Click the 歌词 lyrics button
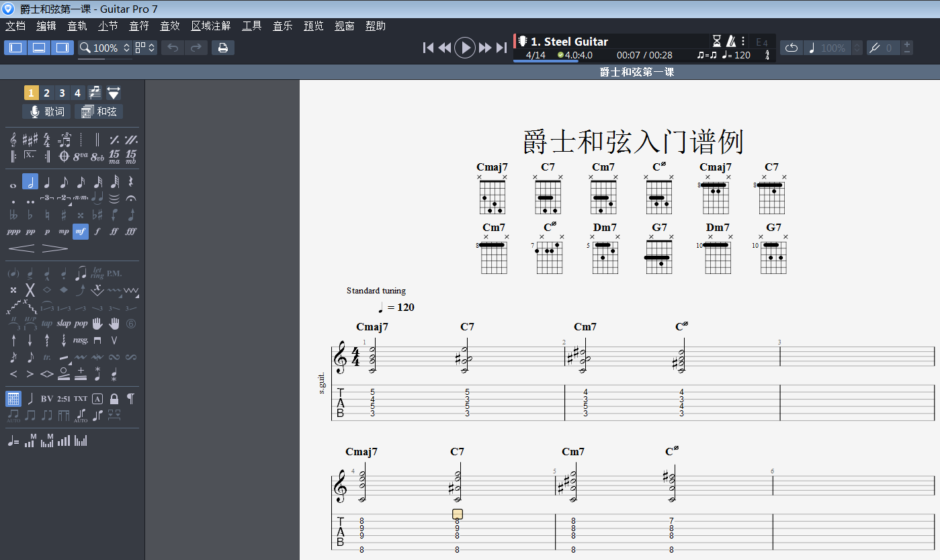 click(46, 111)
